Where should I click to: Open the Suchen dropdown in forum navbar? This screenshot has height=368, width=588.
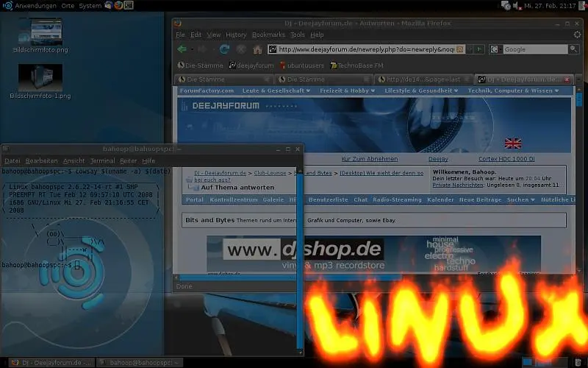521,199
